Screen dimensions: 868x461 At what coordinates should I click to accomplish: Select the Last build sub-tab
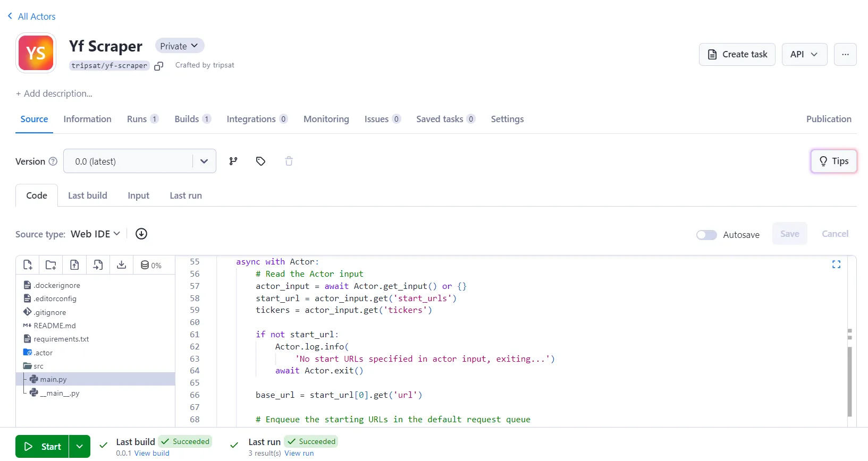click(88, 195)
